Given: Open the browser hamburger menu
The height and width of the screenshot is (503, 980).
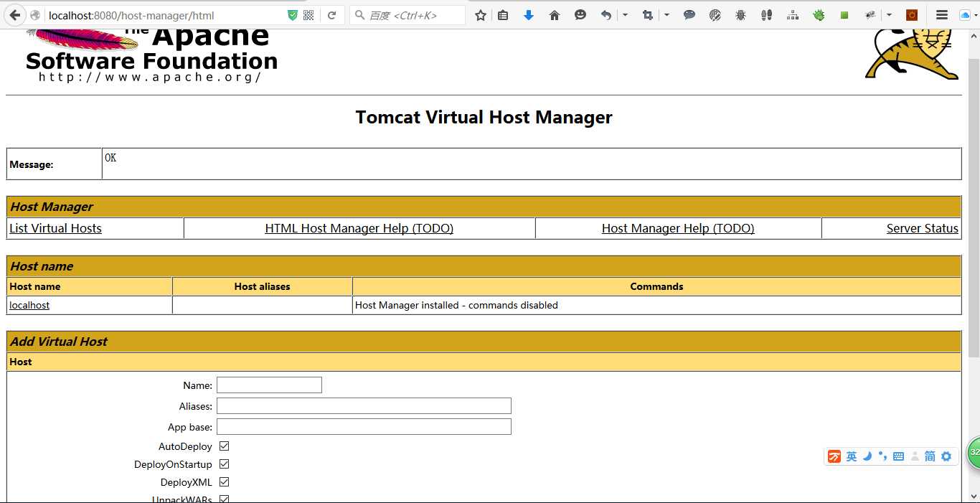Looking at the screenshot, I should click(942, 15).
